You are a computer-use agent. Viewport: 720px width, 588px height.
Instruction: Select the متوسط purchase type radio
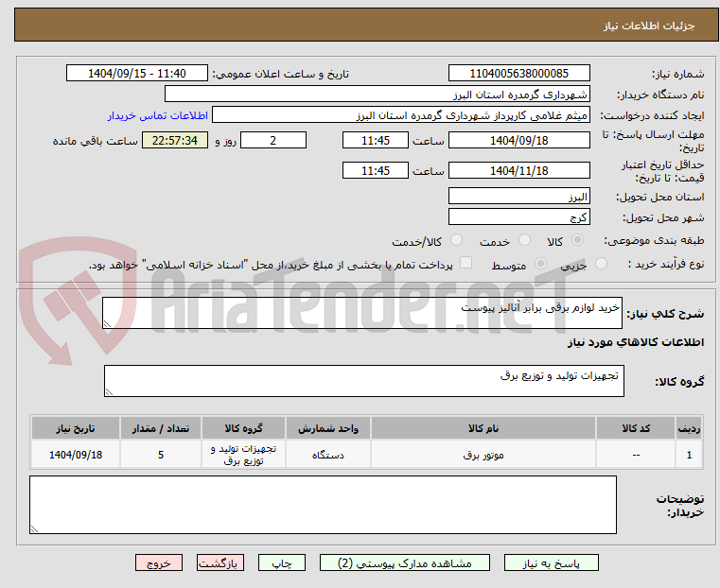(540, 264)
